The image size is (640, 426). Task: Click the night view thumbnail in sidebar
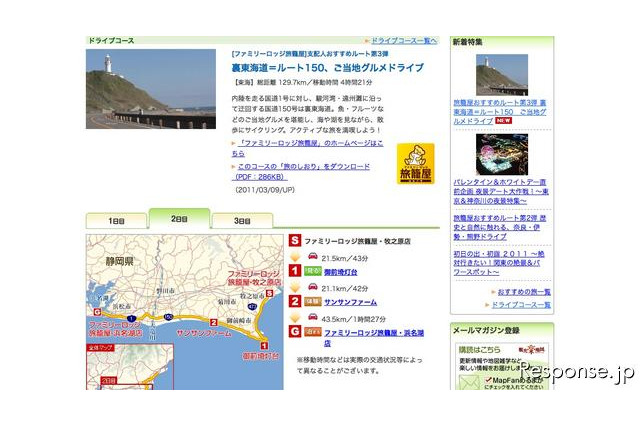pos(502,155)
